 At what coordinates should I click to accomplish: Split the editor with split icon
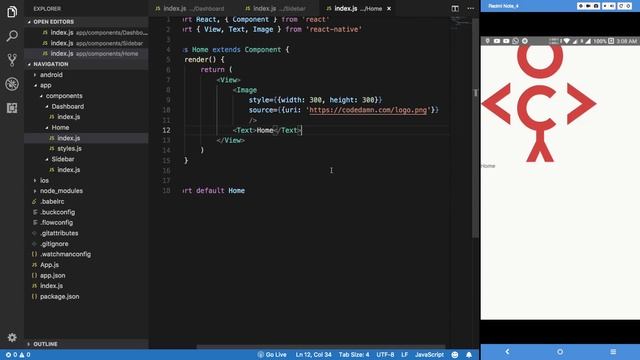(x=455, y=8)
